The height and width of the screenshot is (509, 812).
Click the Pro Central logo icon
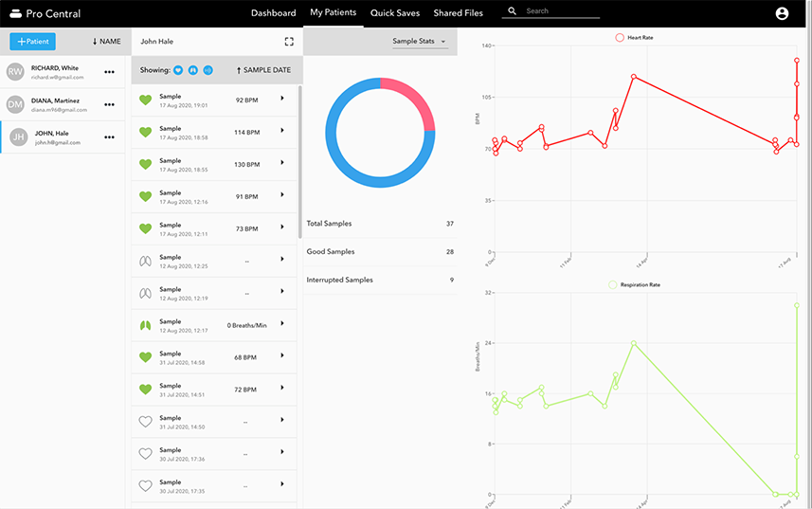tap(14, 13)
